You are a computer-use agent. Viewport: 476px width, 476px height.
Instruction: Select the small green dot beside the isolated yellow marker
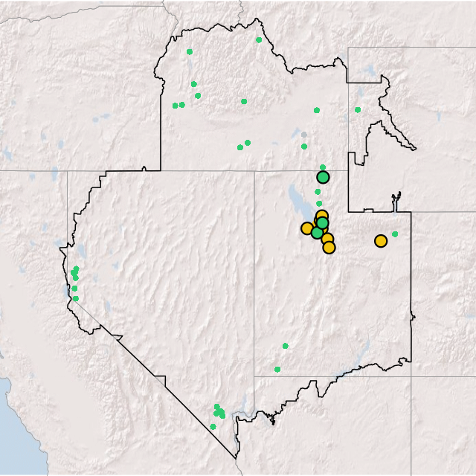tap(395, 234)
